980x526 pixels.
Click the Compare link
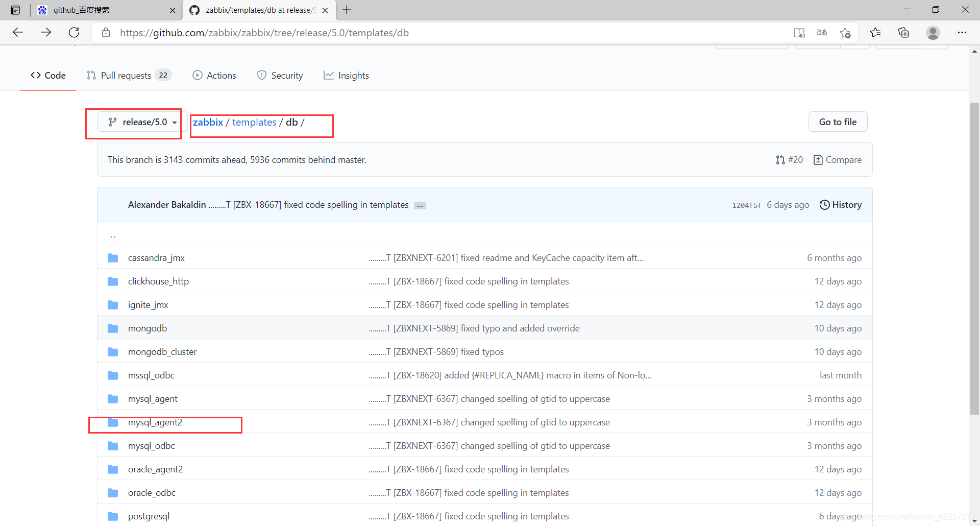pyautogui.click(x=838, y=160)
